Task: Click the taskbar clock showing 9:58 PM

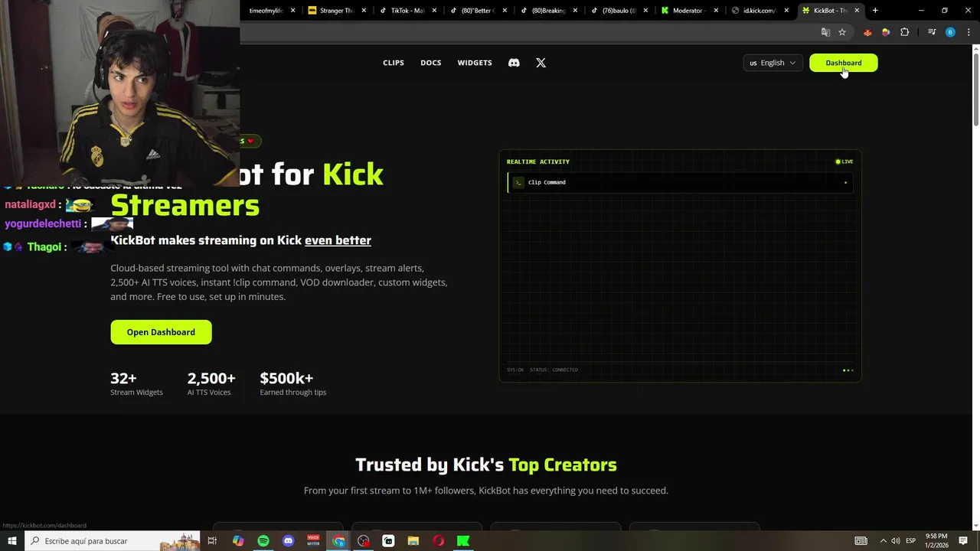Action: (936, 541)
